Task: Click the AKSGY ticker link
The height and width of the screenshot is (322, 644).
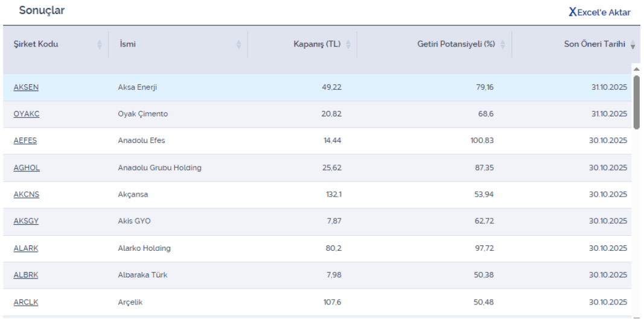Action: 26,221
